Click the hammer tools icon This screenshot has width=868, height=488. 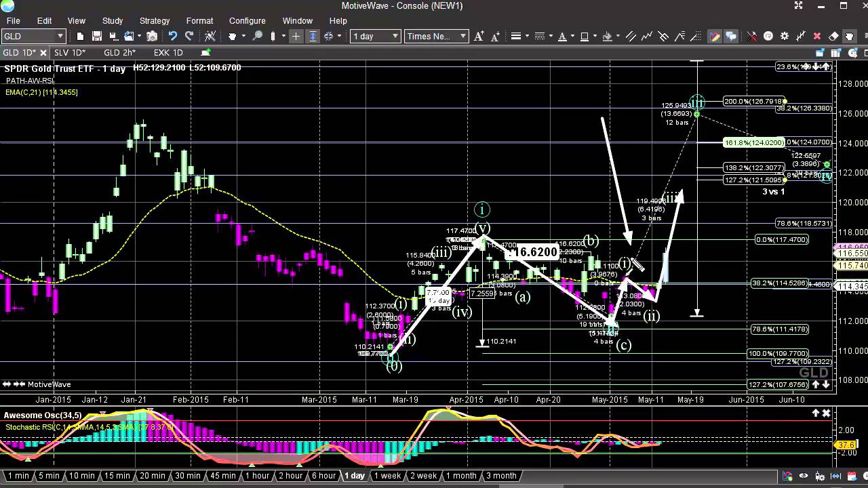coord(751,36)
